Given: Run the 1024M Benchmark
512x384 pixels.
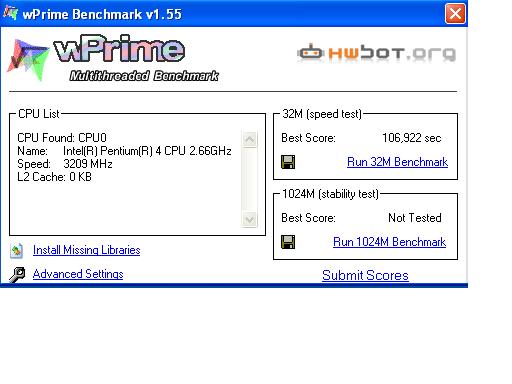Looking at the screenshot, I should (389, 242).
